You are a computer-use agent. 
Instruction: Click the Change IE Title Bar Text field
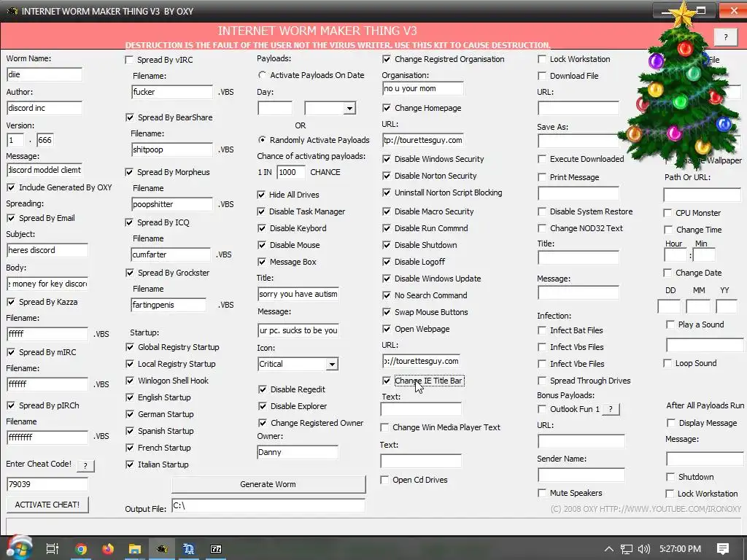click(x=421, y=409)
